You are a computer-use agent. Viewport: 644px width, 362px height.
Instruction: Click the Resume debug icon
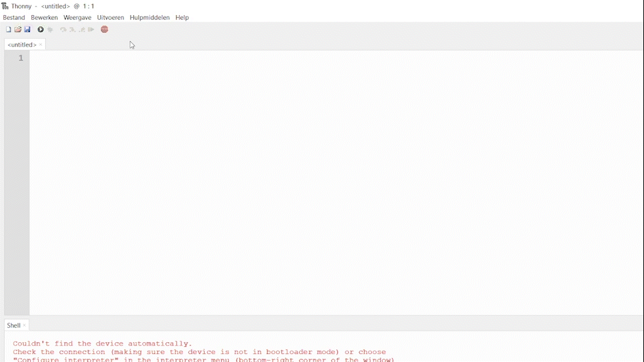[91, 29]
